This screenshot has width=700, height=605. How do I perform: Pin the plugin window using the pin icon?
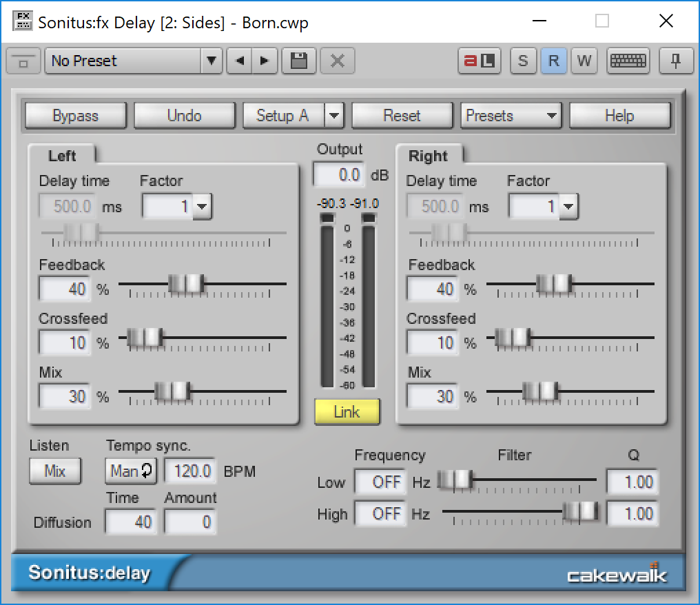(x=676, y=61)
